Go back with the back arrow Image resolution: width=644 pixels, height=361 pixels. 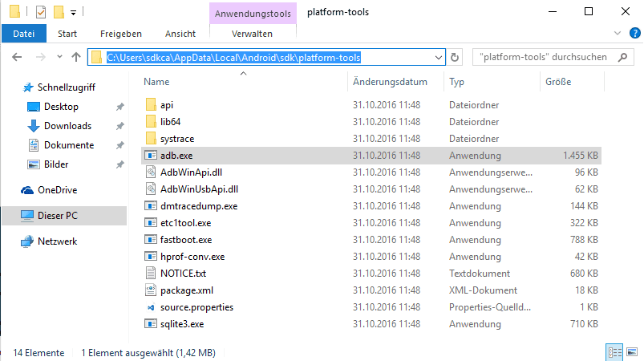(x=17, y=57)
